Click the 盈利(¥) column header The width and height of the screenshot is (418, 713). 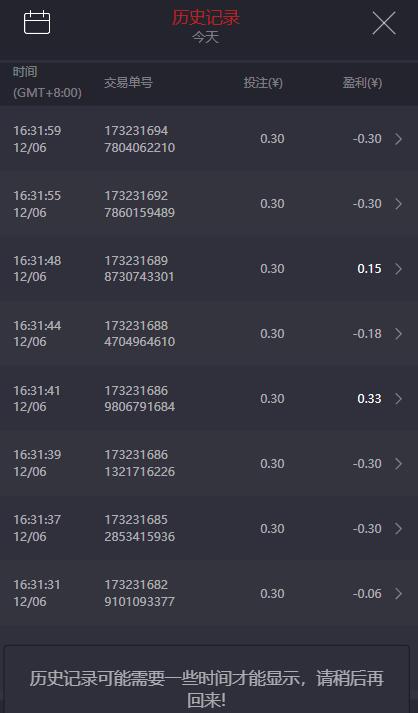tap(362, 83)
